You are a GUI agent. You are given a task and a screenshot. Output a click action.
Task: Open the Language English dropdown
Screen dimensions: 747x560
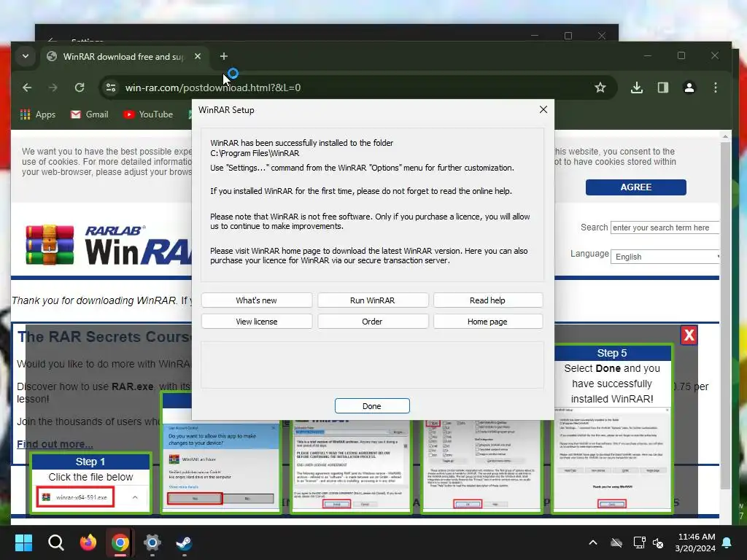click(x=665, y=257)
